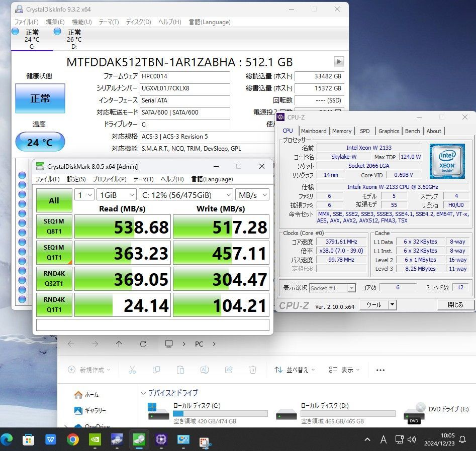The width and height of the screenshot is (476, 451).
Task: Open the test count dropdown showing 1
Action: pyautogui.click(x=84, y=195)
